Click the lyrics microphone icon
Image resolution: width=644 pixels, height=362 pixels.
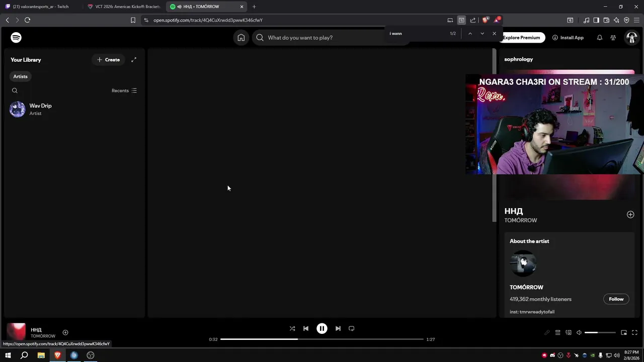[x=547, y=332]
